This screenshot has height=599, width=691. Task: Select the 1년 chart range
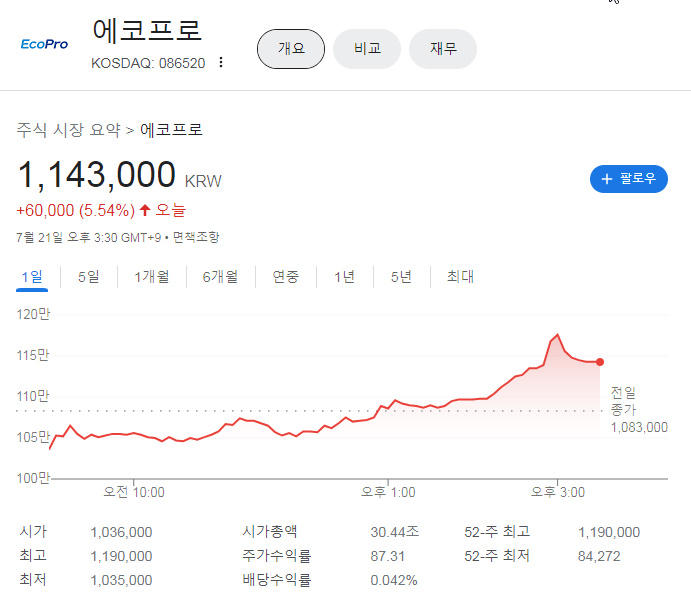344,277
